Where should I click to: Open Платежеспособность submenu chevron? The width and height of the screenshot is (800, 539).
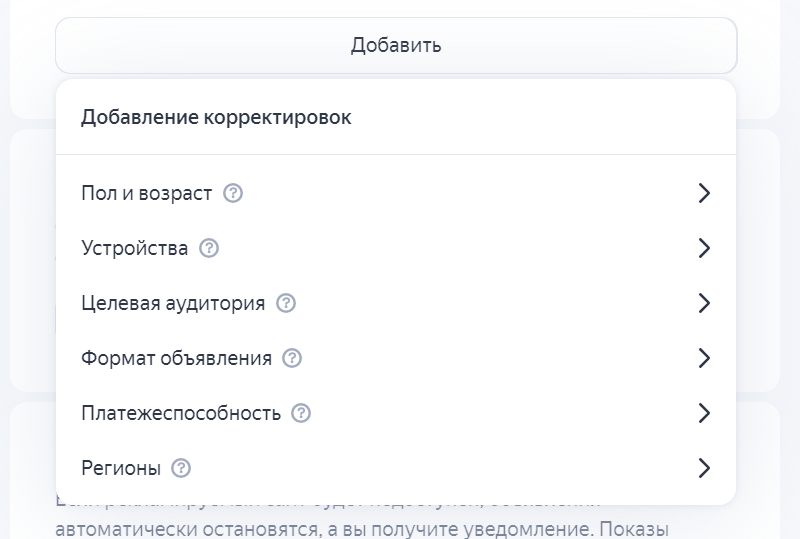704,413
